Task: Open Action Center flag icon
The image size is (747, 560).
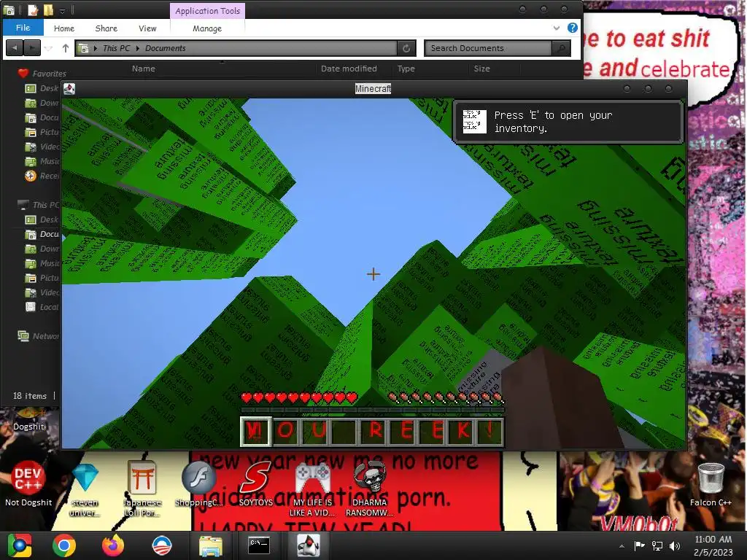Action: pyautogui.click(x=639, y=545)
